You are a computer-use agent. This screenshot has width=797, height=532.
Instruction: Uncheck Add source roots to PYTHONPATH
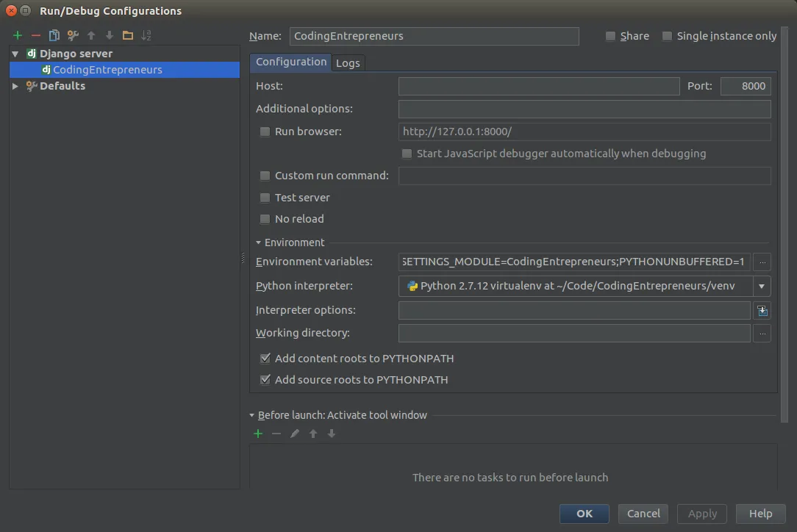(x=265, y=380)
